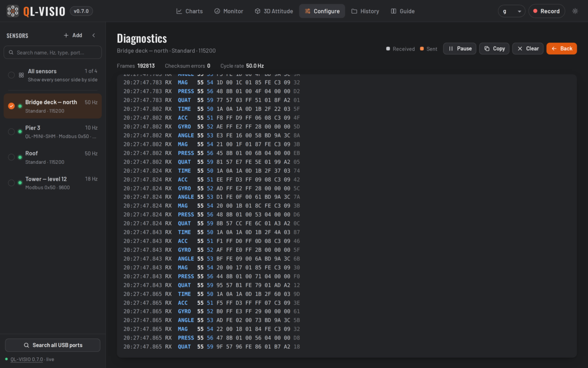
Task: Go to the 3D Attitude tab
Action: tap(273, 11)
